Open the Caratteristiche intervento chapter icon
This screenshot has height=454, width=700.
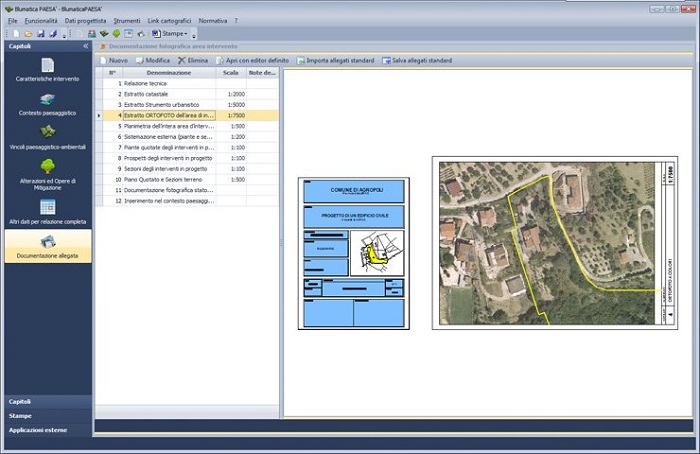[47, 65]
